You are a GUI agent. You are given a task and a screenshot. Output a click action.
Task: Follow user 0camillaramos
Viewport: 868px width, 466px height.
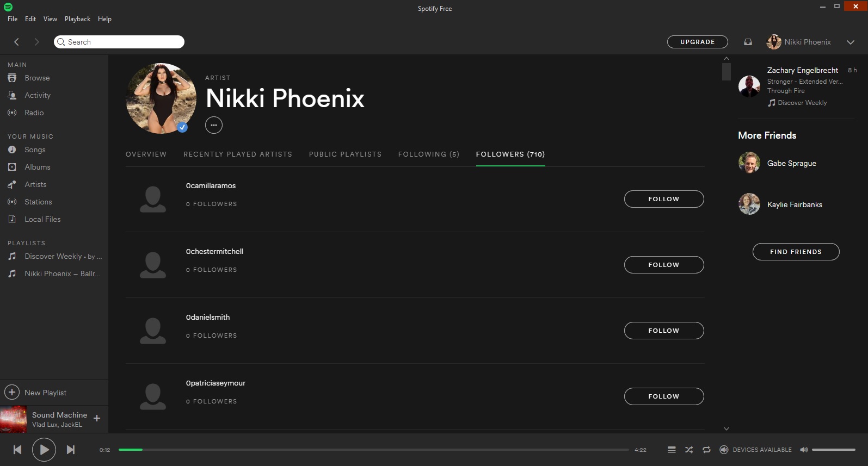tap(664, 199)
